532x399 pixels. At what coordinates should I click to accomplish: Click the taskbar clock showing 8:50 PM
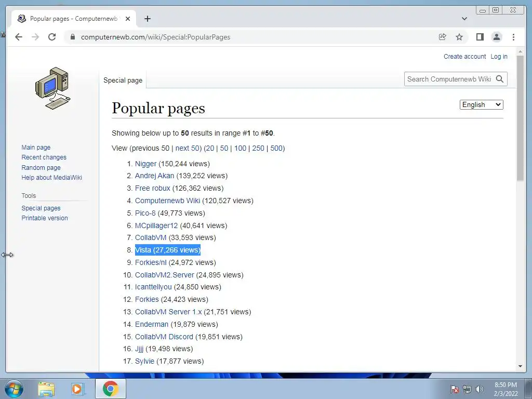[506, 389]
